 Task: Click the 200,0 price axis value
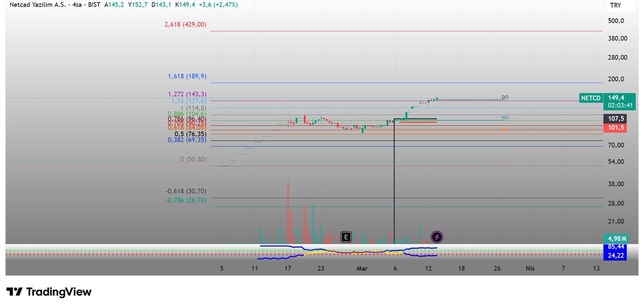tap(616, 79)
